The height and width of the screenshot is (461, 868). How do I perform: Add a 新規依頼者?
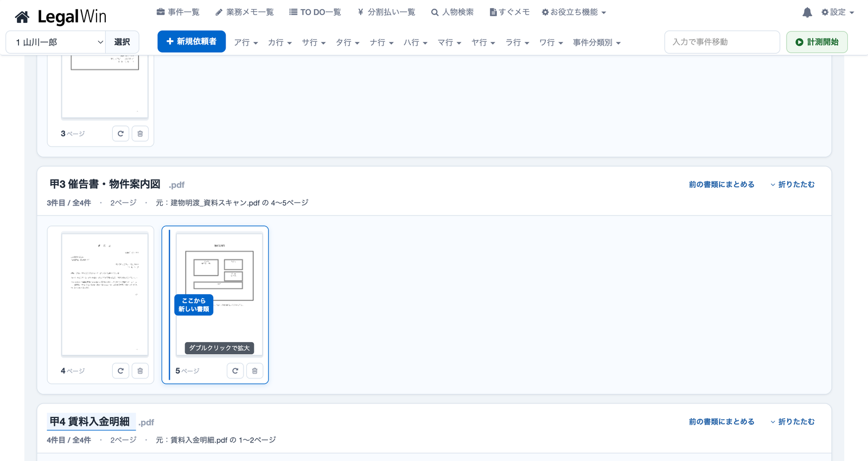192,41
